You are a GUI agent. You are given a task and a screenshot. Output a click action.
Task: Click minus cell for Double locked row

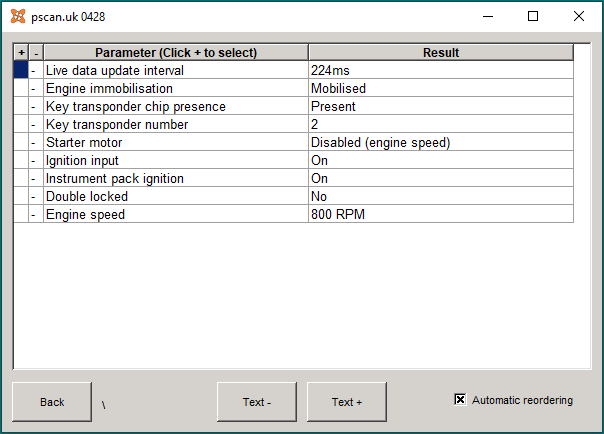pyautogui.click(x=36, y=196)
